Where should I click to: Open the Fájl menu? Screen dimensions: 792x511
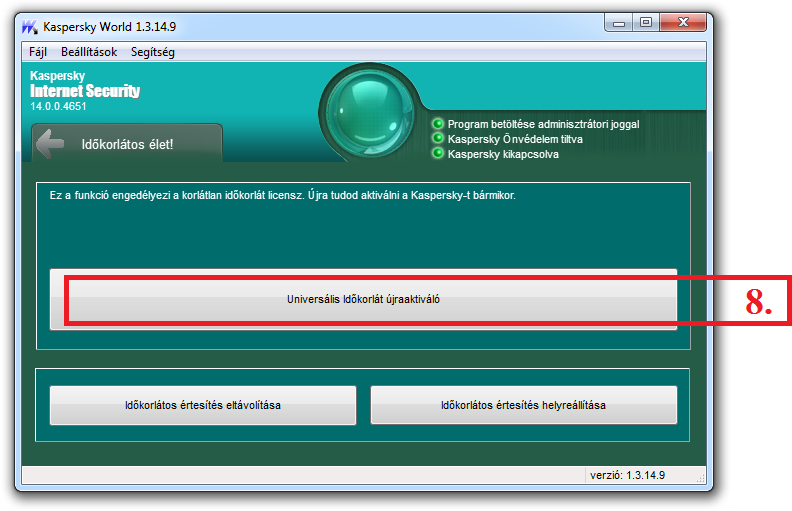click(x=38, y=52)
